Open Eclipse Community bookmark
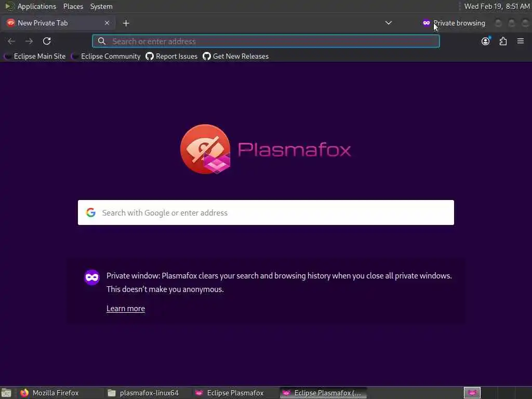The height and width of the screenshot is (399, 532). pos(105,56)
